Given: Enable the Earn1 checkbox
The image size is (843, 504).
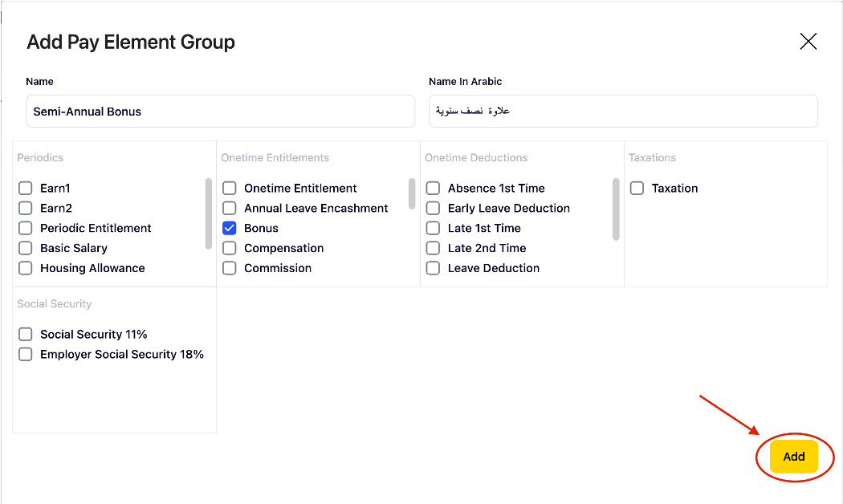Looking at the screenshot, I should point(26,189).
